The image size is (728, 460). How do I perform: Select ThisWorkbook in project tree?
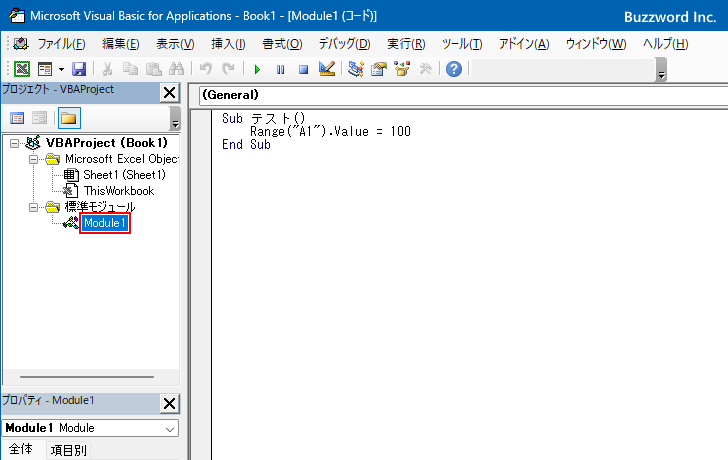tap(119, 191)
